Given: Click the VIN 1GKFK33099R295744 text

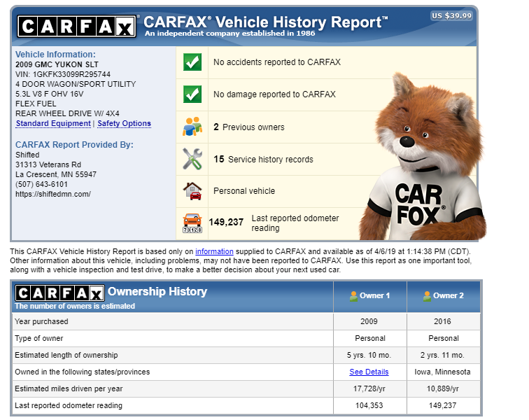Looking at the screenshot, I should pyautogui.click(x=63, y=74).
